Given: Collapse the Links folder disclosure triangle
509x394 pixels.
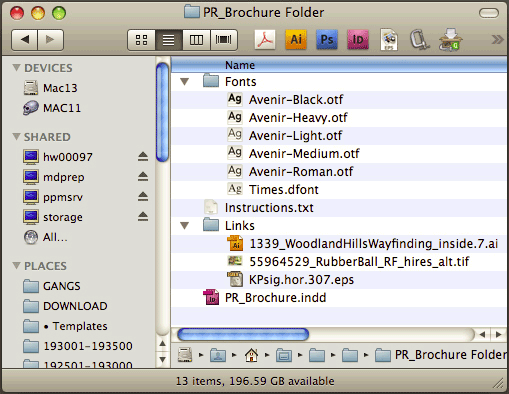Looking at the screenshot, I should pyautogui.click(x=184, y=226).
